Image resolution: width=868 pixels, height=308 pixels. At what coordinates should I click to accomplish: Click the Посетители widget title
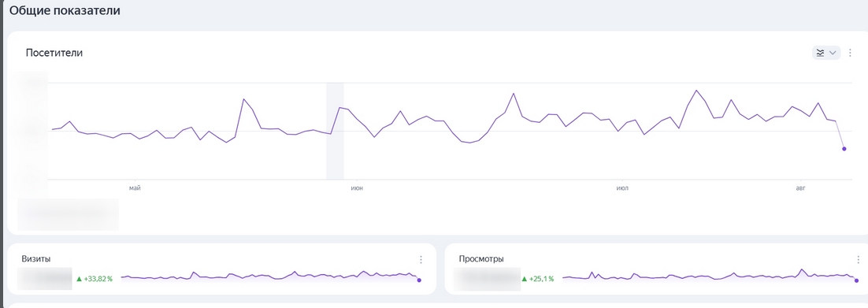pos(54,54)
